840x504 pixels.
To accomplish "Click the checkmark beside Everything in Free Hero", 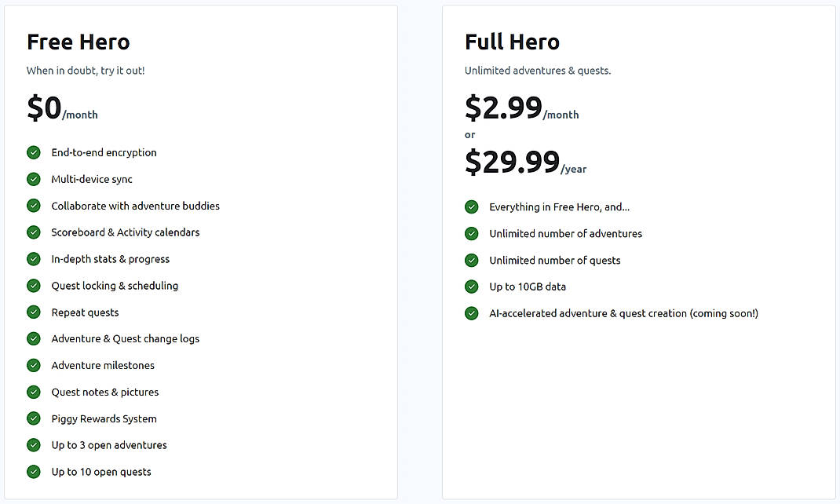I will (x=471, y=206).
